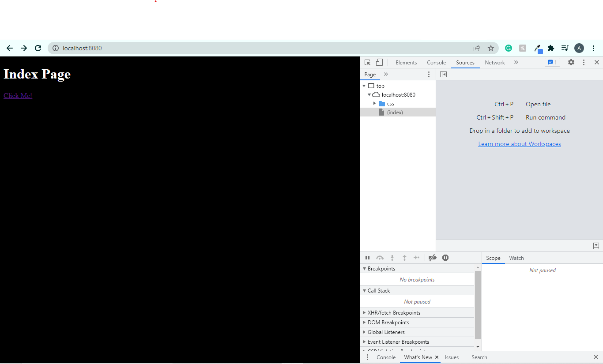Click the browser reload button

point(38,48)
